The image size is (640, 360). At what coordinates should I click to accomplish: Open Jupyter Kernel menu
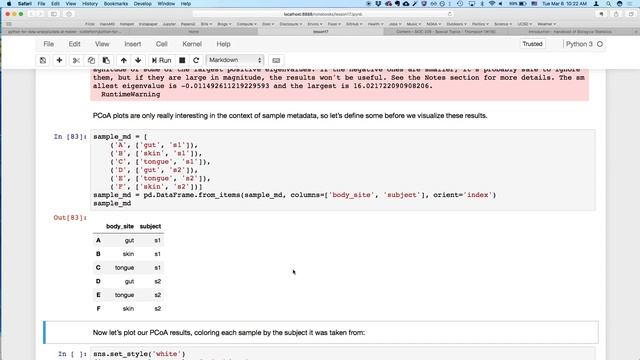(192, 44)
